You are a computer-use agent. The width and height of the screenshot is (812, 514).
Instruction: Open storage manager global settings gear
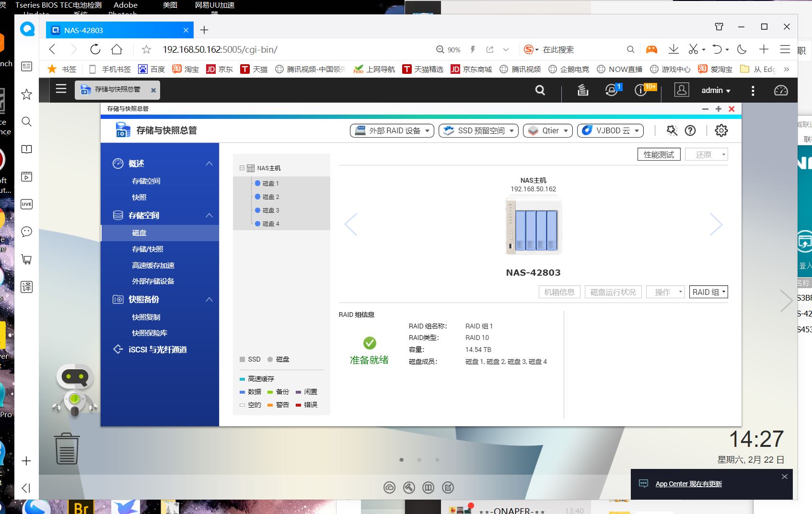pyautogui.click(x=721, y=130)
